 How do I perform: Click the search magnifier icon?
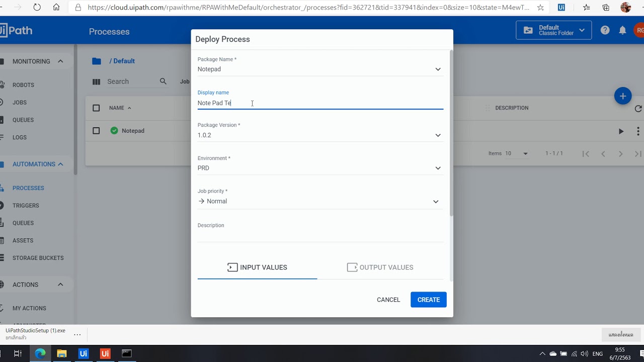(163, 81)
